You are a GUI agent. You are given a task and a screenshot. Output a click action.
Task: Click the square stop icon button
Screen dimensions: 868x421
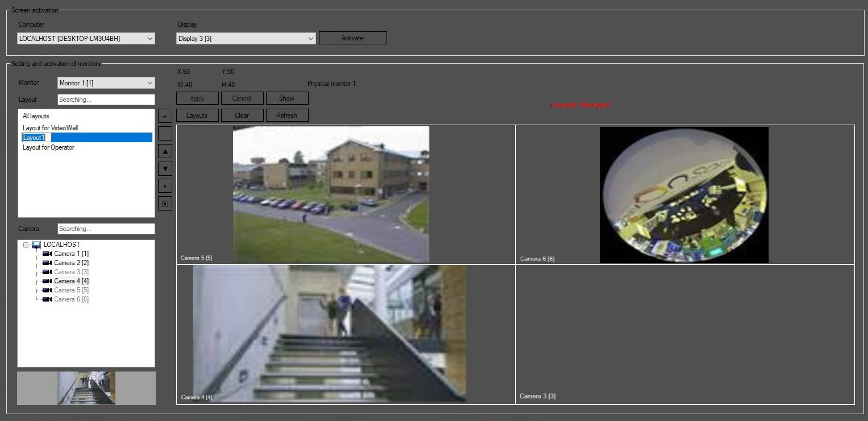(x=165, y=204)
